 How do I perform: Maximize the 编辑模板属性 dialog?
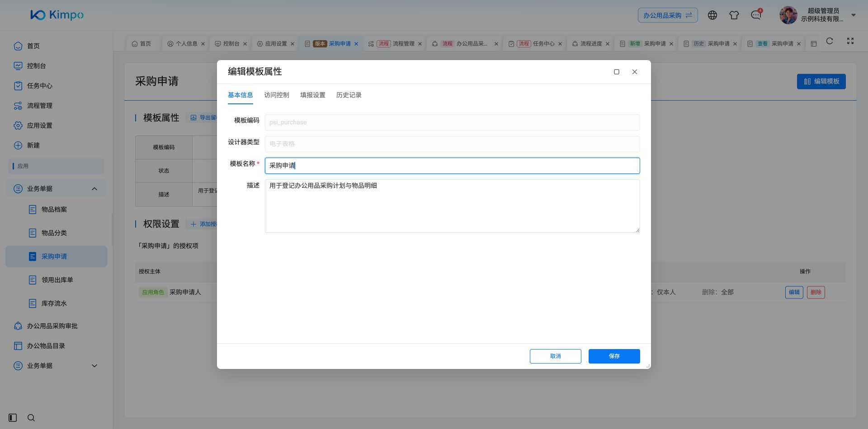(617, 72)
